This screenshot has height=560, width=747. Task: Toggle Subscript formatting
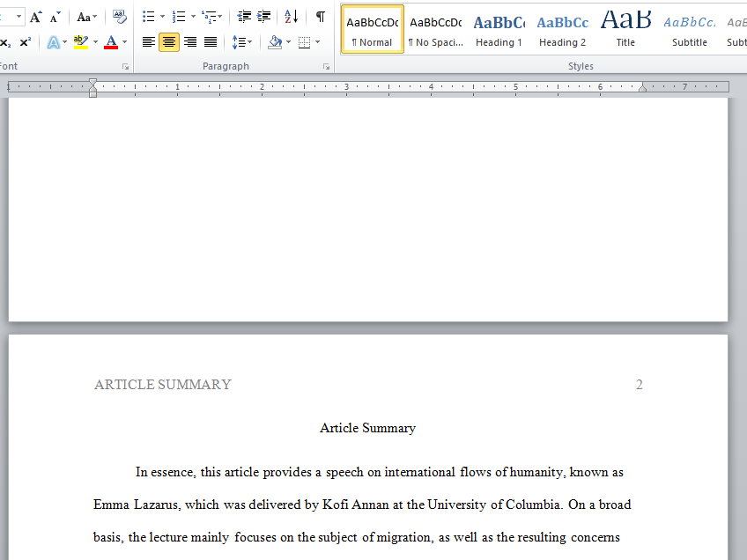pos(5,42)
